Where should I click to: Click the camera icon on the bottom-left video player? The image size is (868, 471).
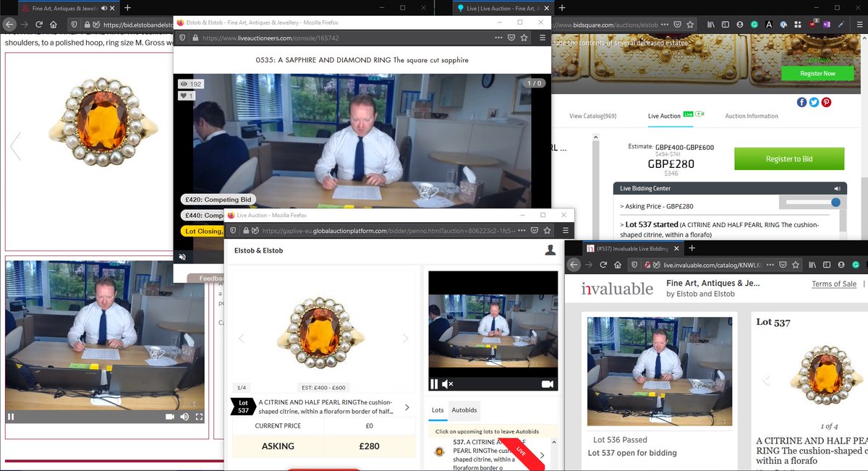171,416
